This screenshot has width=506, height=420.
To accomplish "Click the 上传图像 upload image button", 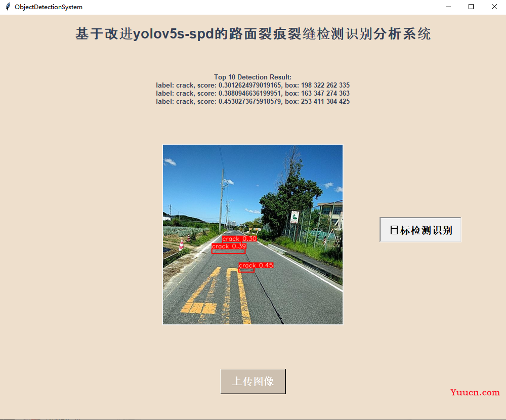I will [x=252, y=381].
